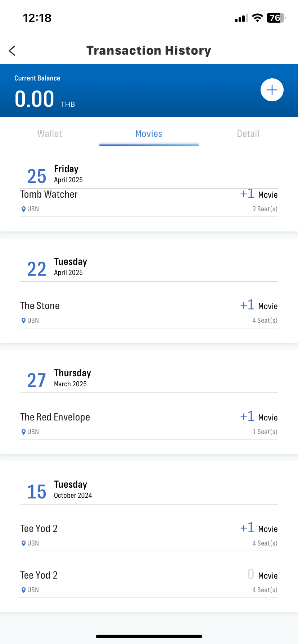Viewport: 298px width, 644px height.
Task: Tap location pin beside Tomb Watcher UBN
Action: 24,209
